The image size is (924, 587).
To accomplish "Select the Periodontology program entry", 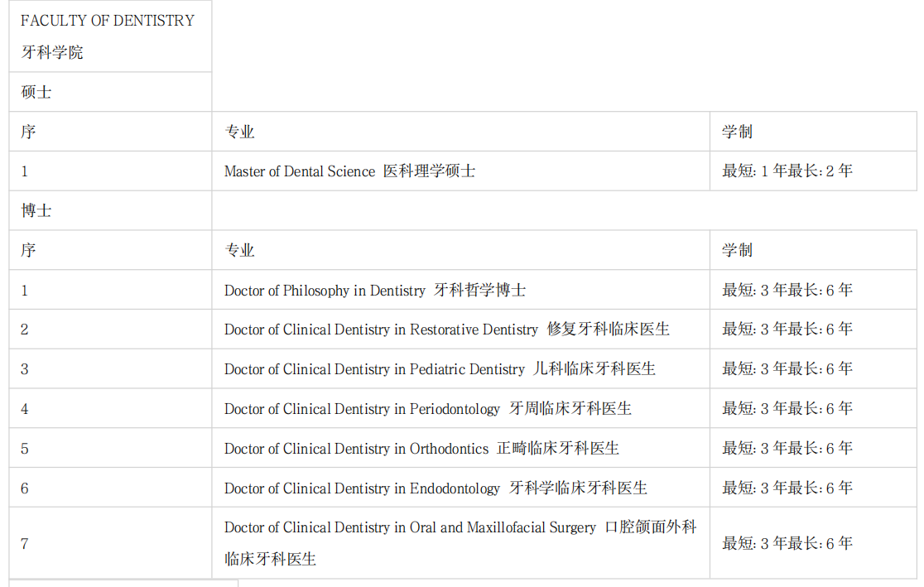I will coord(427,409).
